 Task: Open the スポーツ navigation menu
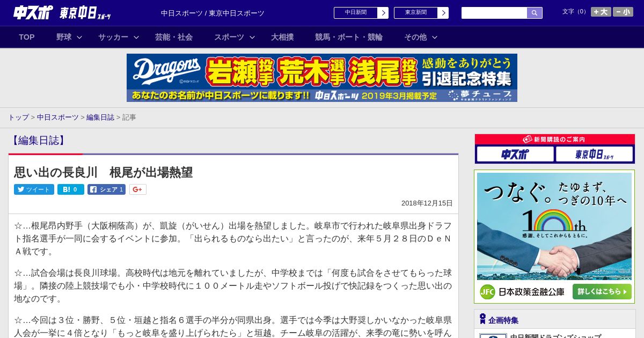click(x=229, y=37)
